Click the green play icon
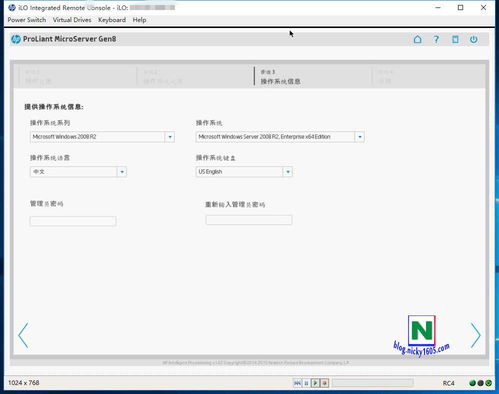499x394 pixels. [315, 383]
